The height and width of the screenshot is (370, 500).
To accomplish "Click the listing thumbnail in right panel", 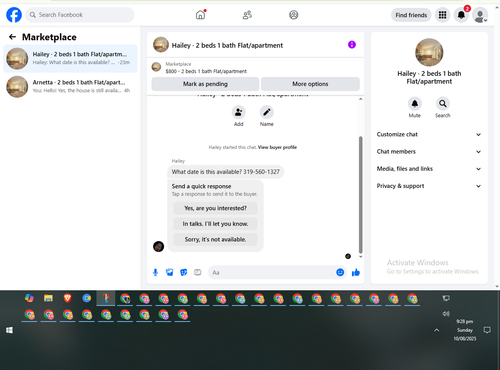I will tap(429, 52).
